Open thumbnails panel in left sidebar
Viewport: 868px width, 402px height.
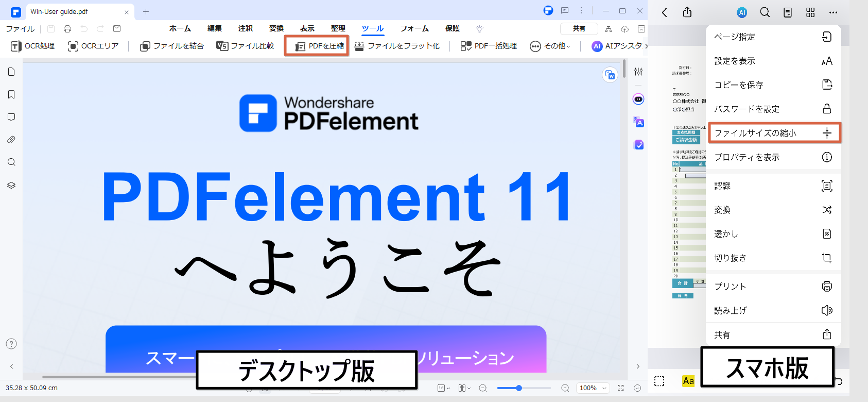click(11, 72)
